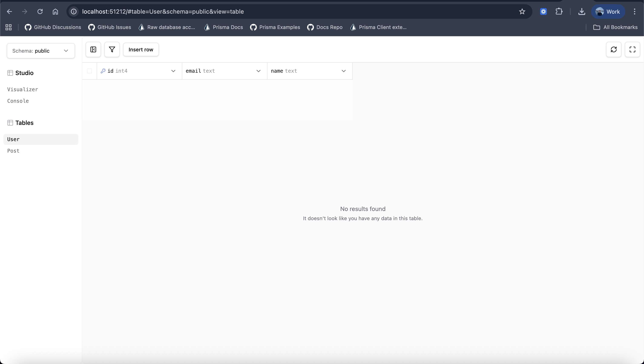Screen dimensions: 644x364
Task: Expand the email column chevron
Action: point(259,71)
